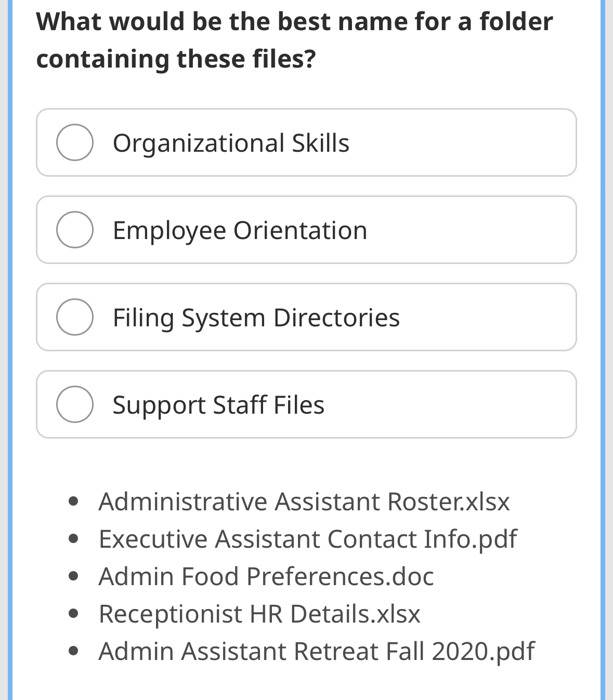Click the Support Staff Files option label
The width and height of the screenshot is (613, 700).
218,405
